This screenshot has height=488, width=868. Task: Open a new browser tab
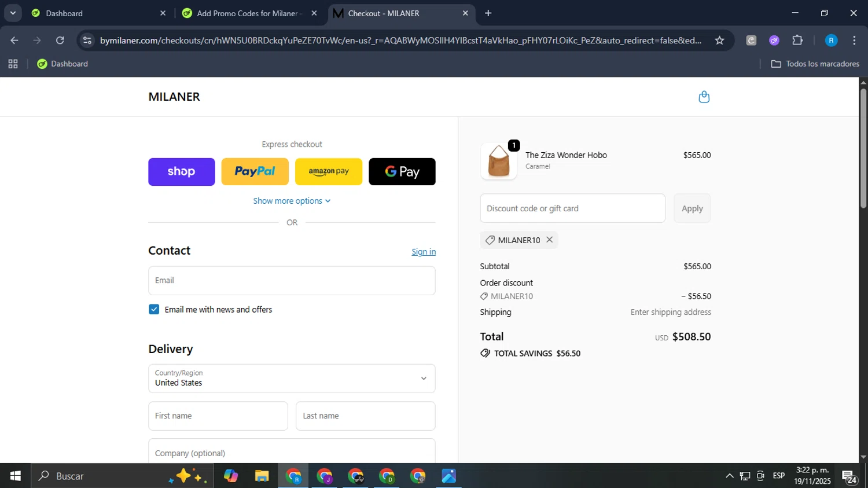488,13
